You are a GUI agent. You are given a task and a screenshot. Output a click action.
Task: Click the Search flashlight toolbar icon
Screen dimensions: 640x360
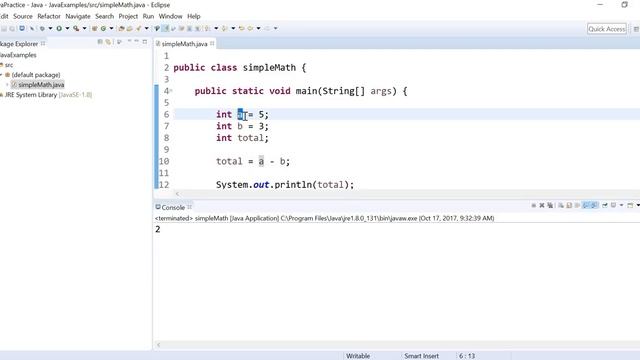point(138,29)
